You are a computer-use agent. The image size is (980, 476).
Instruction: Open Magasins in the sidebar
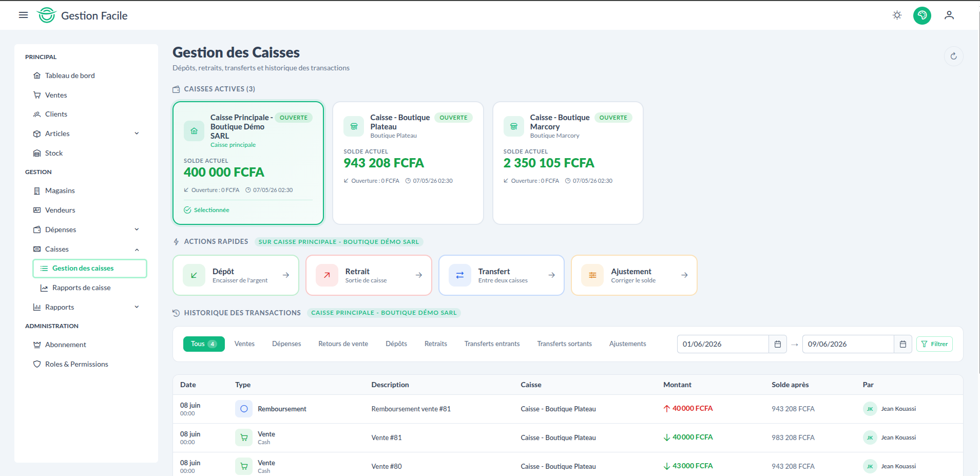pos(60,191)
